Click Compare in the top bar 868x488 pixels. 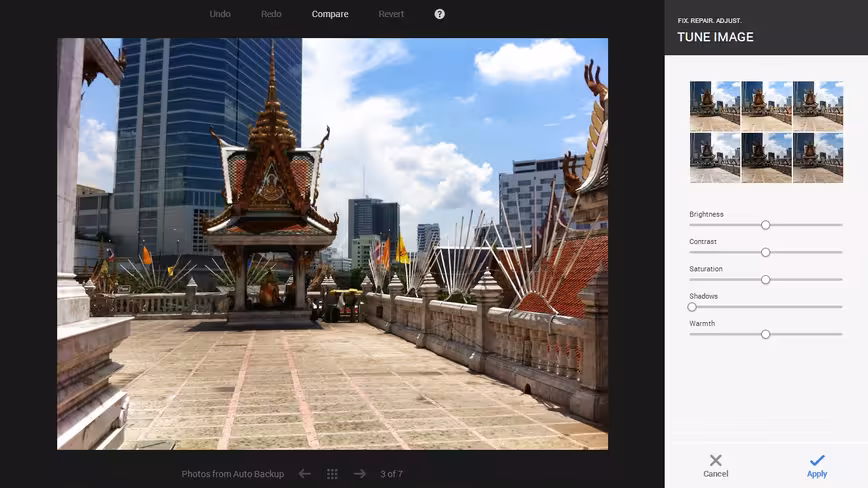coord(330,14)
